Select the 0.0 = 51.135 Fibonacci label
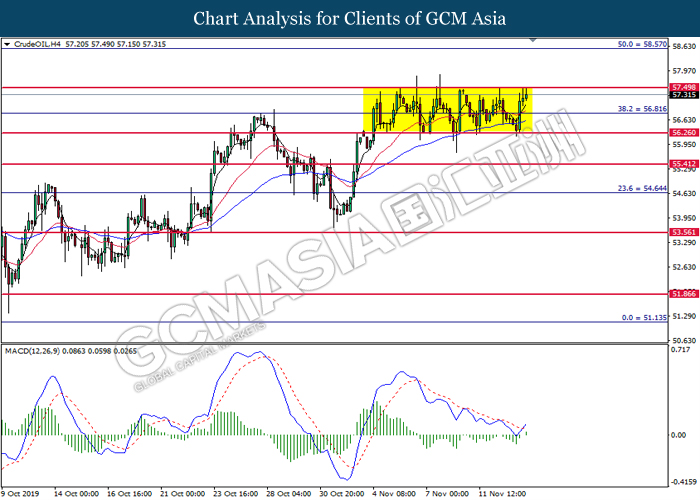The image size is (700, 500). [644, 318]
